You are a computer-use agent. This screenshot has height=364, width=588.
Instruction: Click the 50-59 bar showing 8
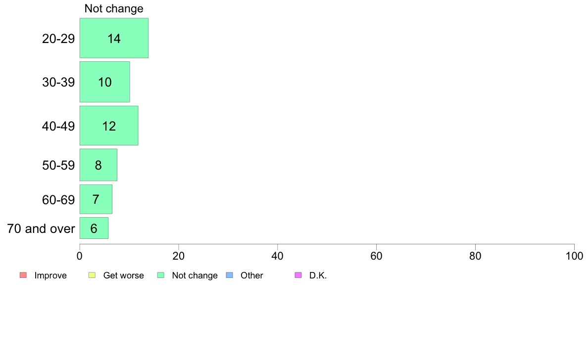(98, 165)
